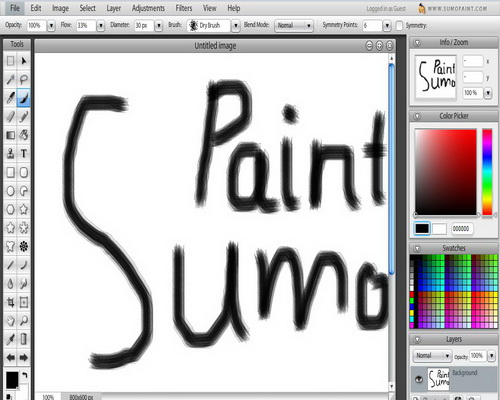
Task: Open the View menu
Action: coord(210,8)
